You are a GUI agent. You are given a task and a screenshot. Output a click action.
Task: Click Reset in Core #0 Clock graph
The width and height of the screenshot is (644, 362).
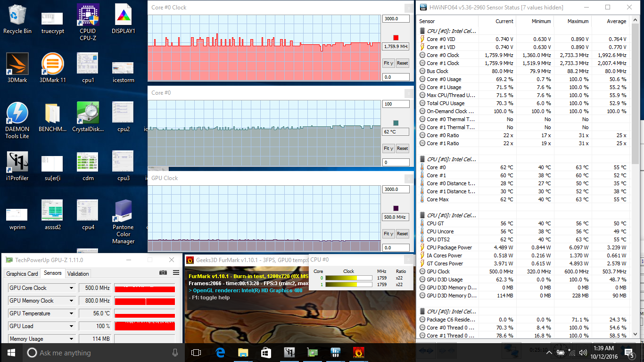pyautogui.click(x=402, y=63)
